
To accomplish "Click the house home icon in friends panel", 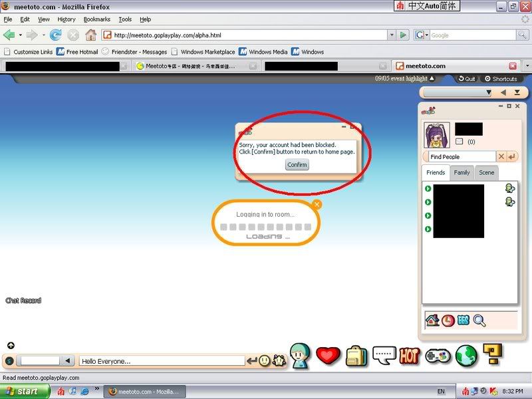I will (x=432, y=321).
